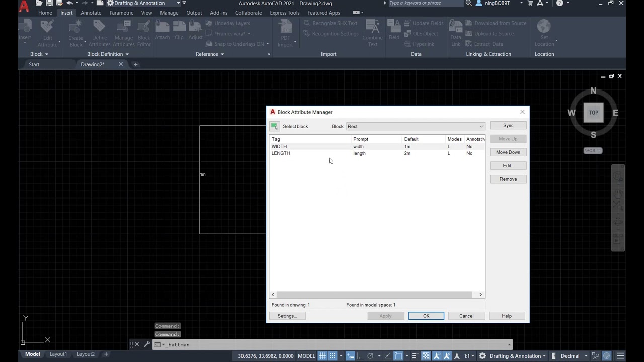Click the Adjust reference icon
Image resolution: width=644 pixels, height=362 pixels.
(x=195, y=30)
